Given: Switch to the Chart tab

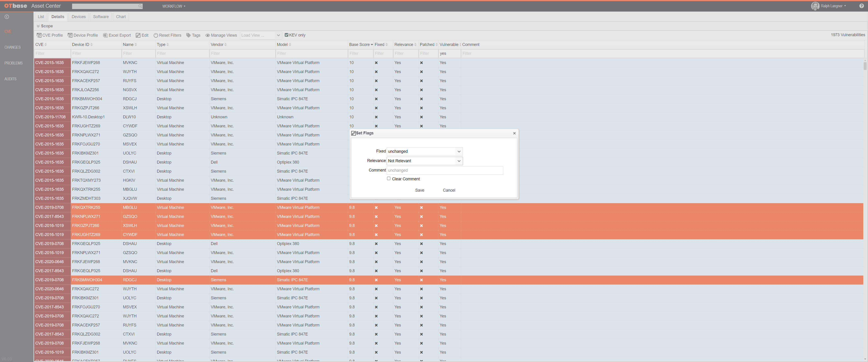Looking at the screenshot, I should [121, 17].
